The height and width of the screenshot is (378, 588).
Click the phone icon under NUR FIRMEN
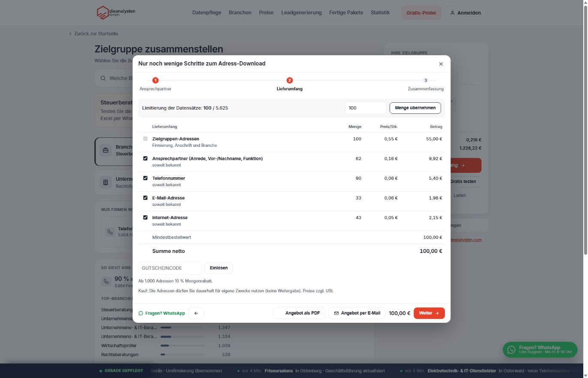click(x=110, y=232)
